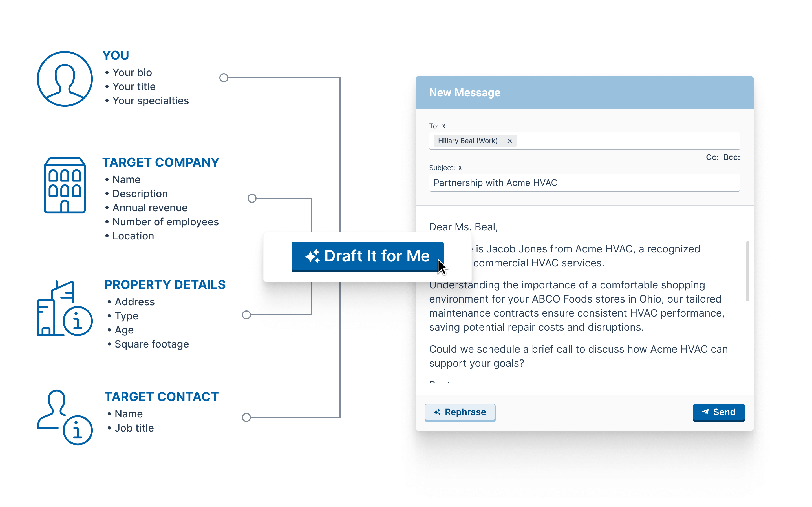This screenshot has height=507, width=812.
Task: Send the new message
Action: [718, 412]
